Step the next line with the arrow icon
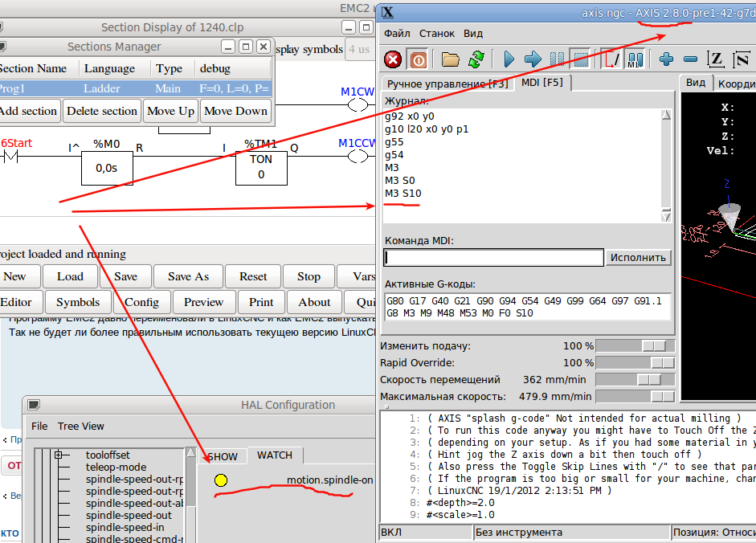Image resolution: width=756 pixels, height=543 pixels. [533, 59]
